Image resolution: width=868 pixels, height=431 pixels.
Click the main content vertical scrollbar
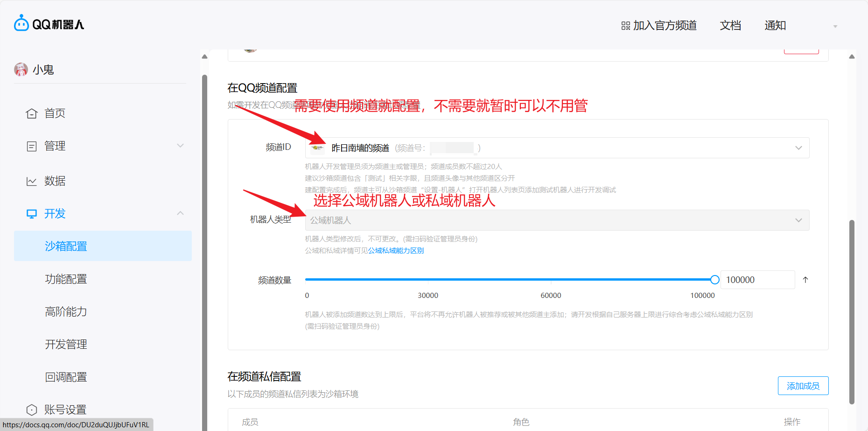852,312
